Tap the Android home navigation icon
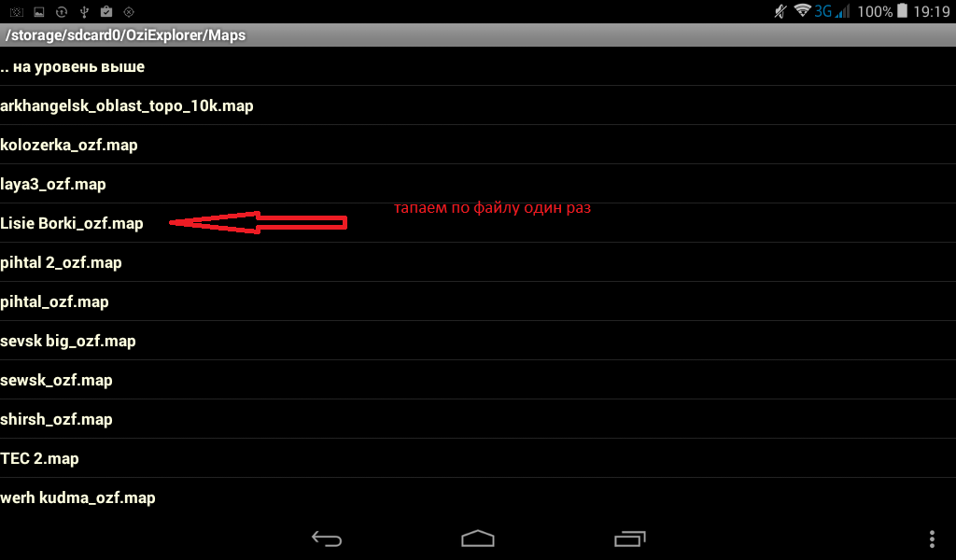The width and height of the screenshot is (956, 560). click(x=477, y=538)
